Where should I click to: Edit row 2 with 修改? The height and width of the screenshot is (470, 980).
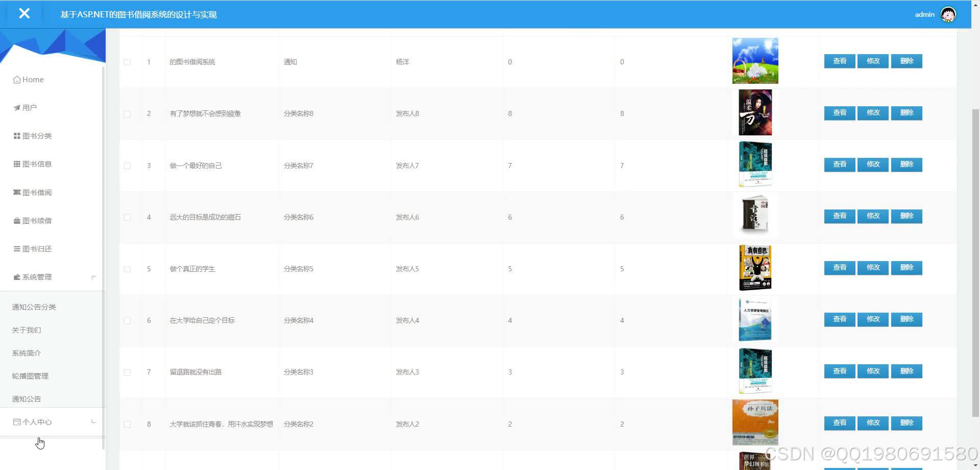873,113
